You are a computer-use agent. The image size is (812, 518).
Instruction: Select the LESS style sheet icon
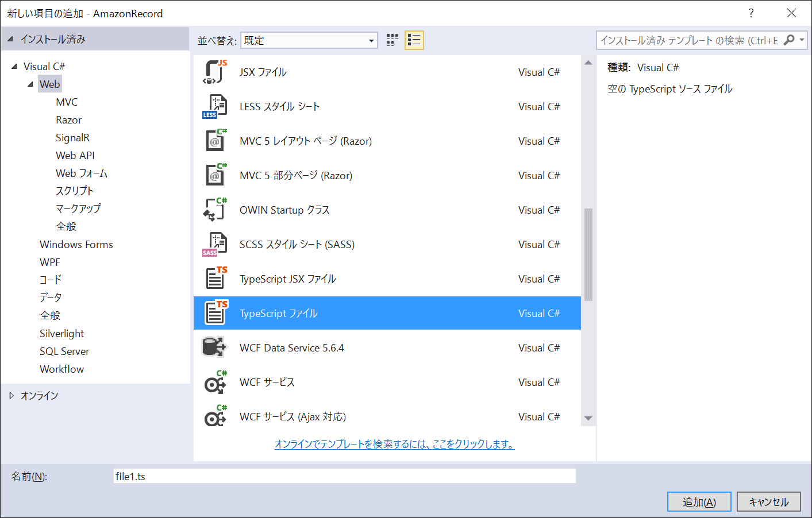coord(215,106)
